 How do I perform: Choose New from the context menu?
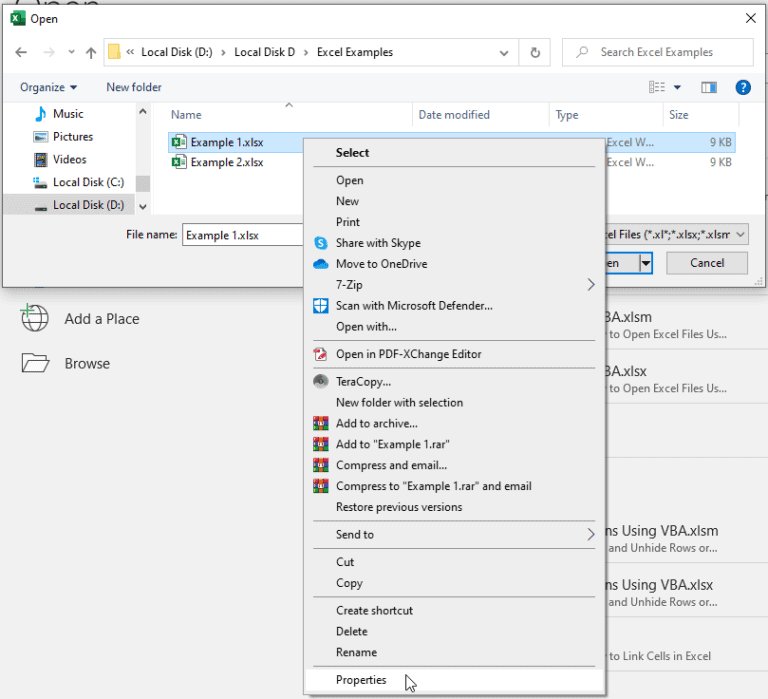(x=347, y=201)
